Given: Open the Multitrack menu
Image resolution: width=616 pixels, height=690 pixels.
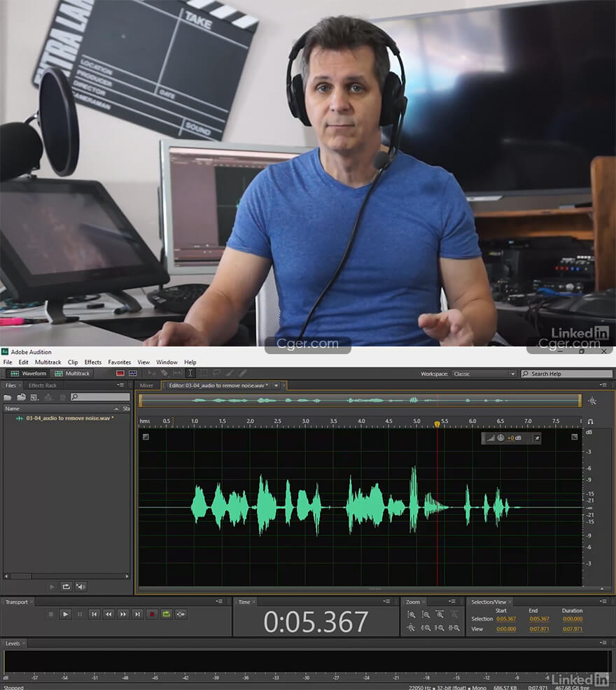Looking at the screenshot, I should tap(48, 362).
